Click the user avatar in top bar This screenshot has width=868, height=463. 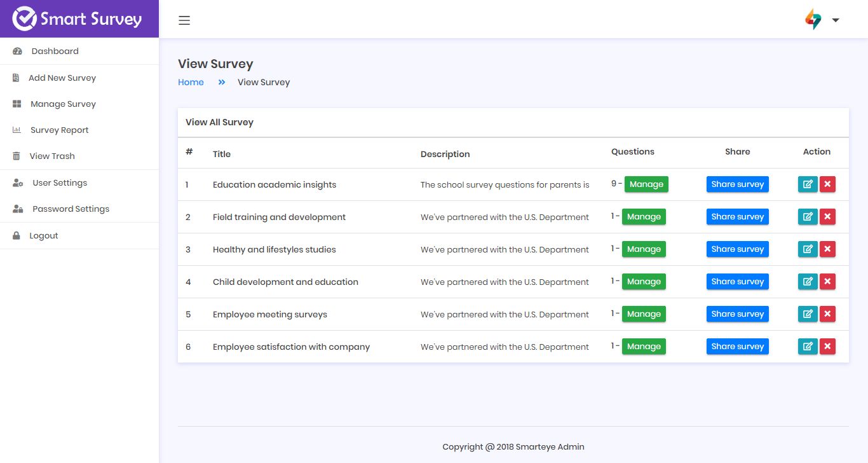click(x=813, y=20)
